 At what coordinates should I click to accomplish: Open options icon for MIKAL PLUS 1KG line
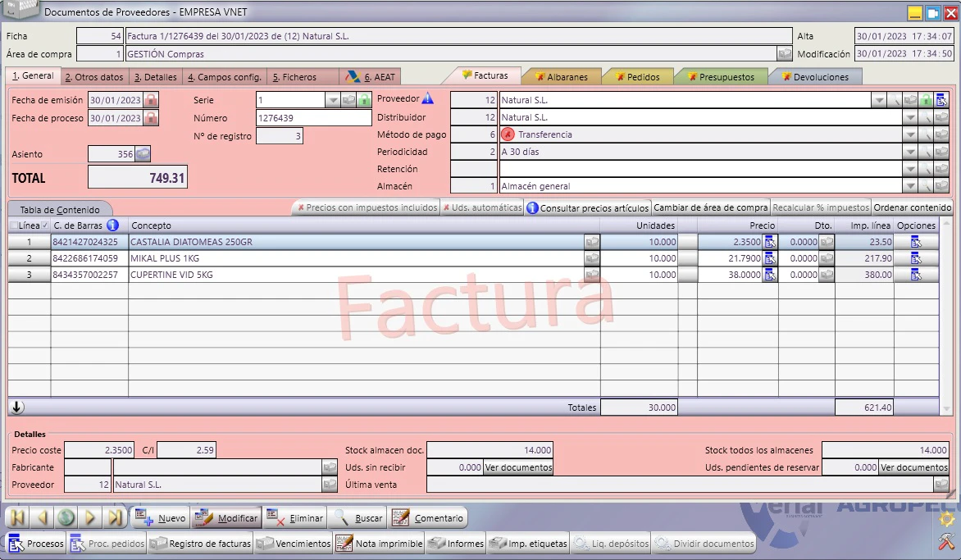[916, 258]
